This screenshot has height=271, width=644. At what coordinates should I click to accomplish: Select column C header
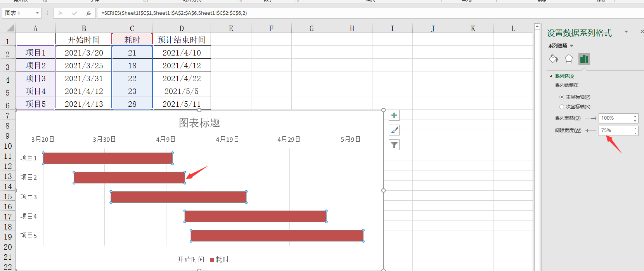tap(132, 28)
